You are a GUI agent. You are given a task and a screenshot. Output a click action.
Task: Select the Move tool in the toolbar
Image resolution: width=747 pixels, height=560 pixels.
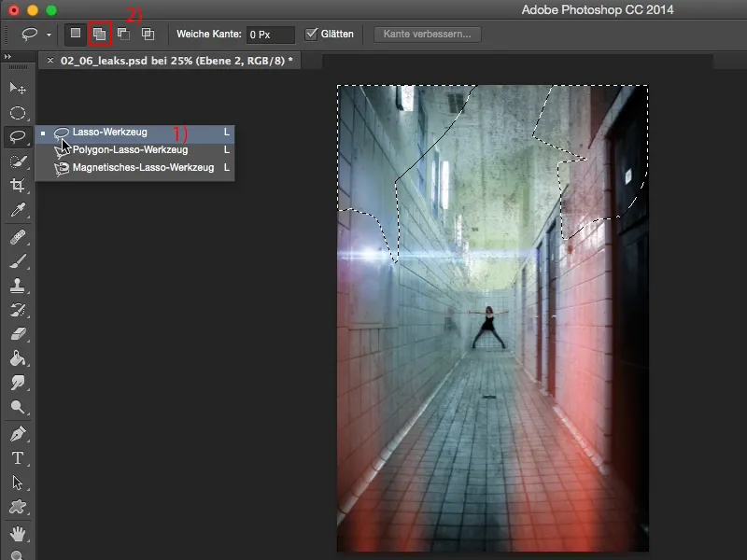pyautogui.click(x=17, y=88)
